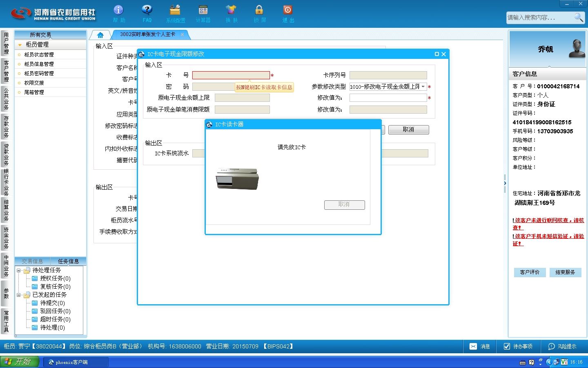Click the first 修改值为 input field
The image size is (588, 368).
(388, 98)
